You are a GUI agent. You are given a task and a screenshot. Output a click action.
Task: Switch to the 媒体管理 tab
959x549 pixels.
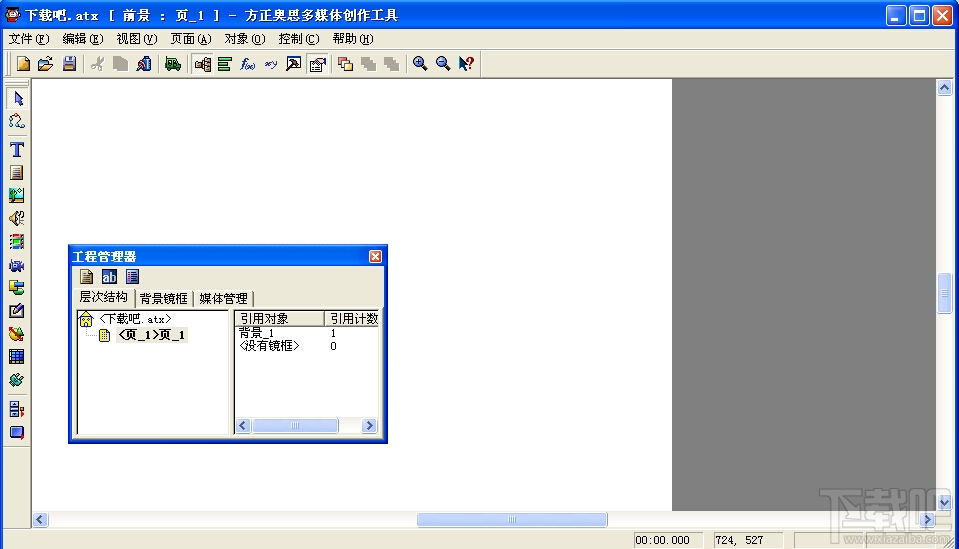coord(223,298)
